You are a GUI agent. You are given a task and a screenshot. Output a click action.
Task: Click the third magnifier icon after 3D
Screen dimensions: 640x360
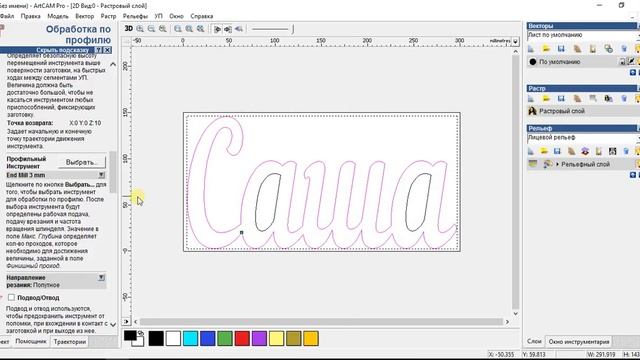(163, 29)
